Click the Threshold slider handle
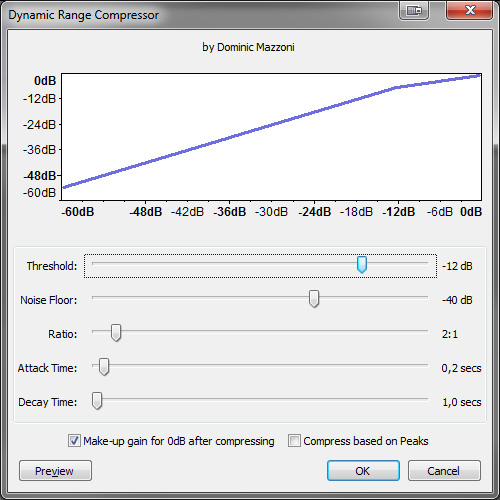This screenshot has height=500, width=500. coord(362,265)
